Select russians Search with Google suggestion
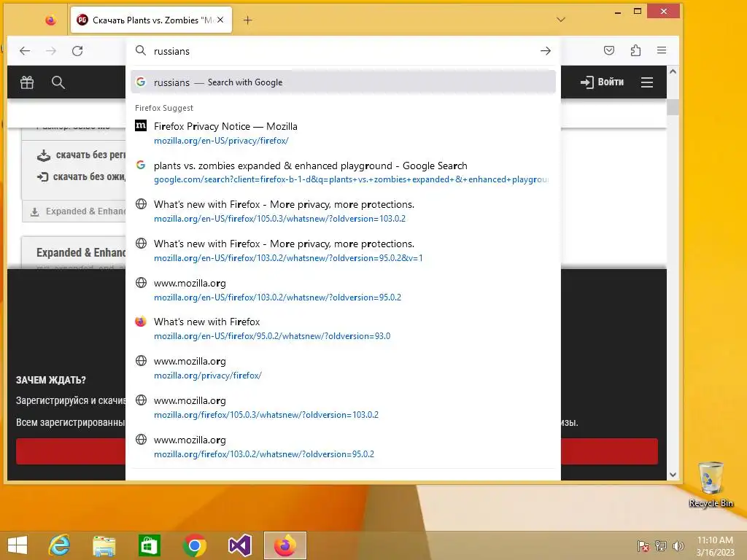The image size is (747, 560). click(x=343, y=82)
